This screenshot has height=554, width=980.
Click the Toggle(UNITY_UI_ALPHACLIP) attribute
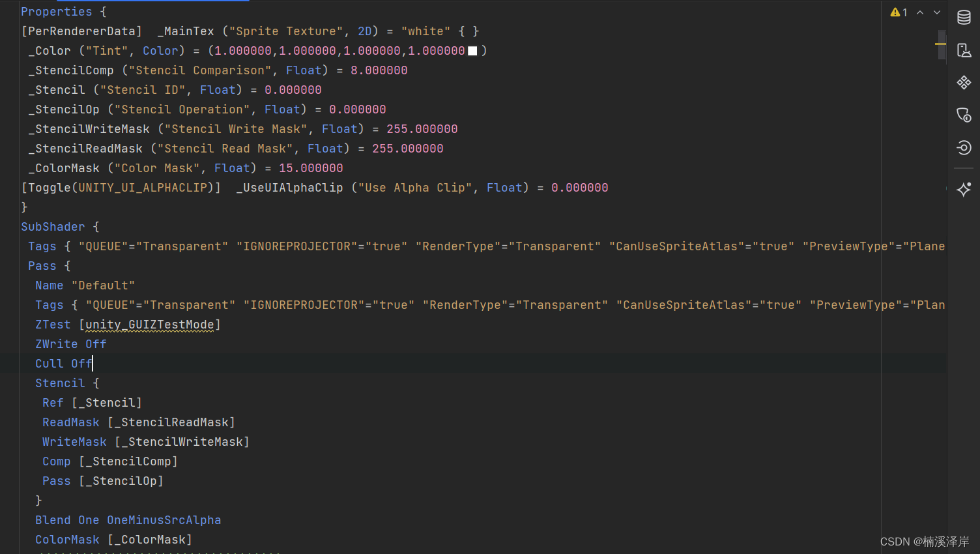point(121,188)
